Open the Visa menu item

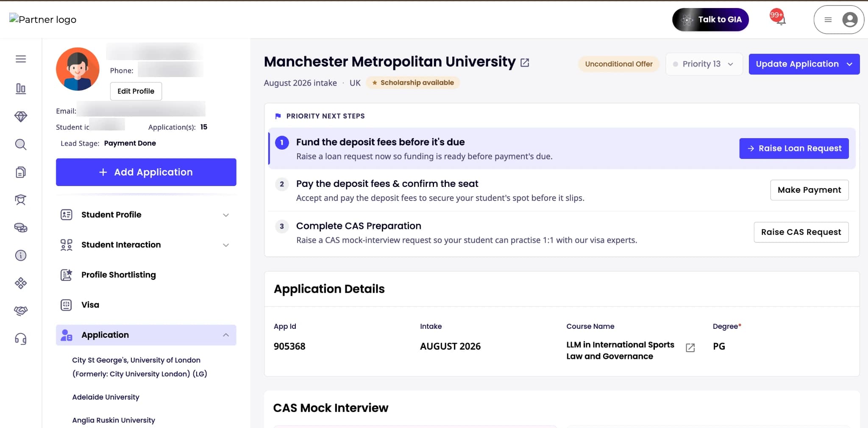(146, 305)
